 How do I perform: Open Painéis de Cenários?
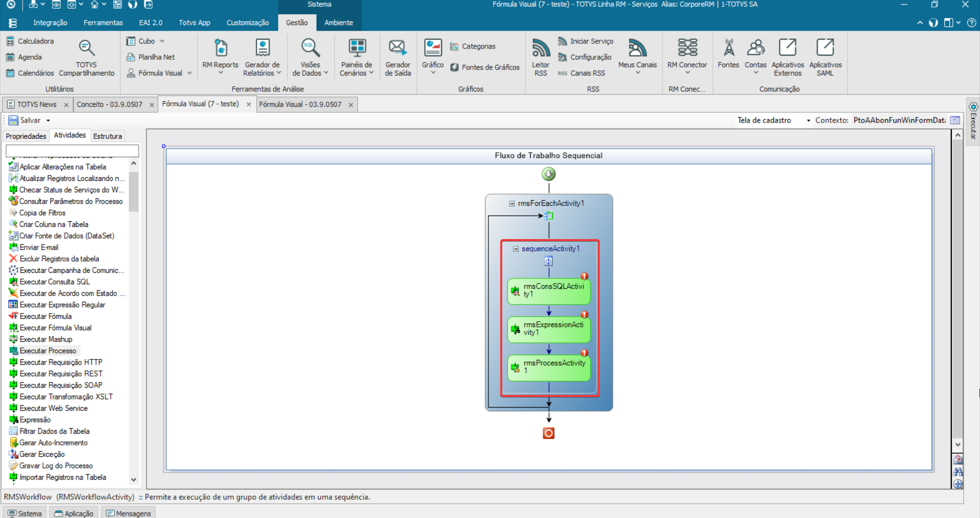[357, 58]
